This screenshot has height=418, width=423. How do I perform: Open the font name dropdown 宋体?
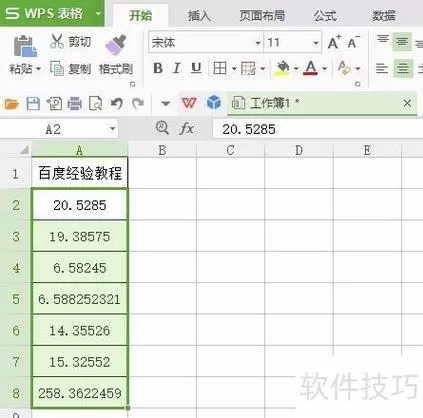[x=258, y=43]
